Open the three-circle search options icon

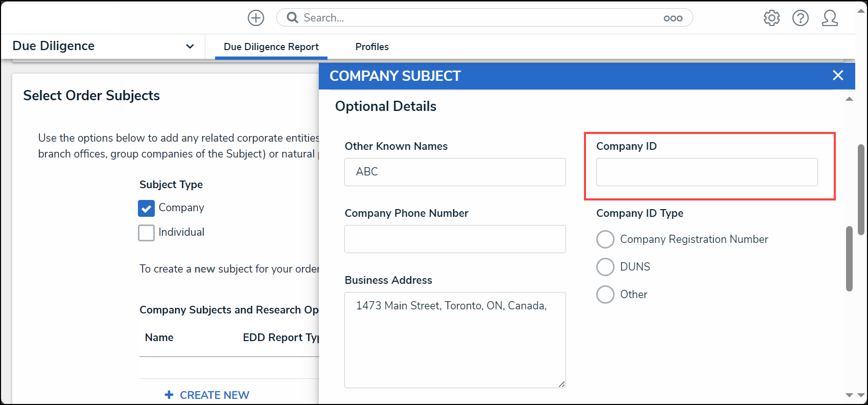(673, 18)
